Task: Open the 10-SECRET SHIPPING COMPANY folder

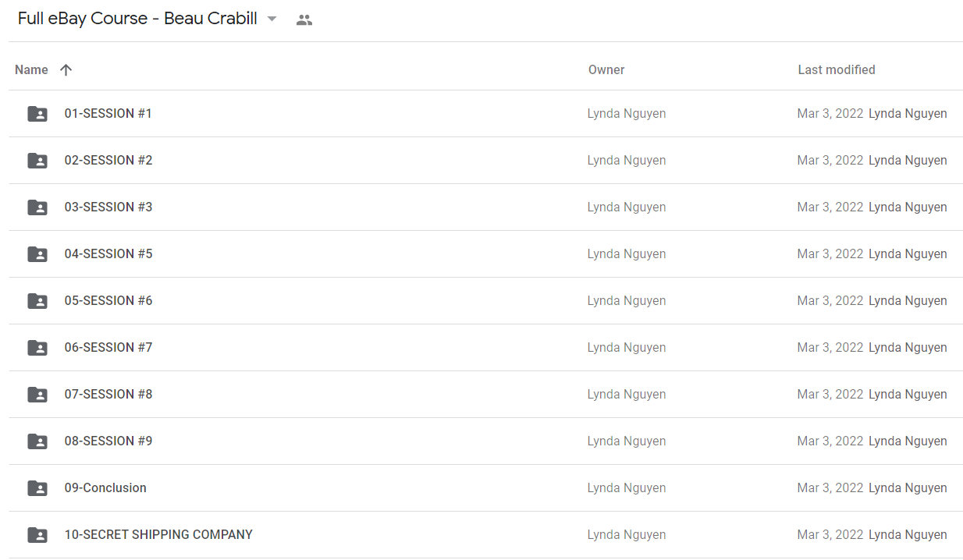Action: pyautogui.click(x=485, y=535)
